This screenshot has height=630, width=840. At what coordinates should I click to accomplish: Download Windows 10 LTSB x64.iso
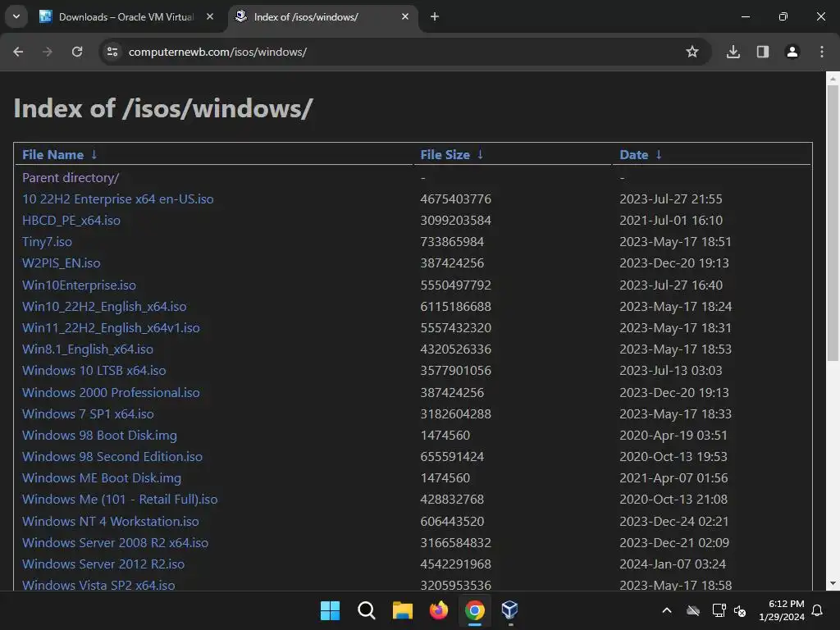click(94, 372)
